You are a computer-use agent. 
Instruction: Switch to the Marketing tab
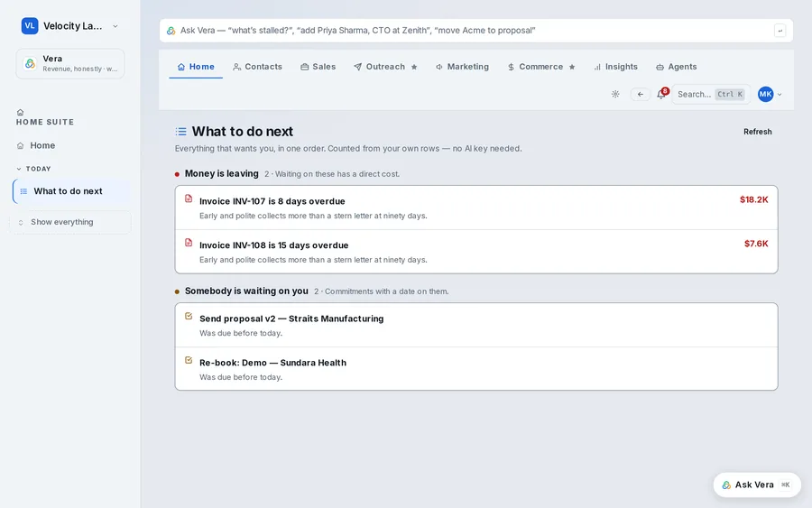click(x=462, y=67)
